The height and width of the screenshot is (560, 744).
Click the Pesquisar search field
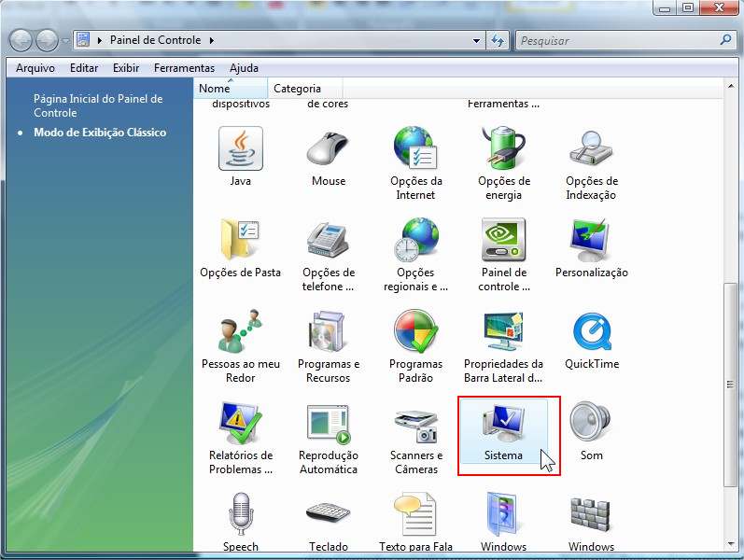pyautogui.click(x=616, y=41)
